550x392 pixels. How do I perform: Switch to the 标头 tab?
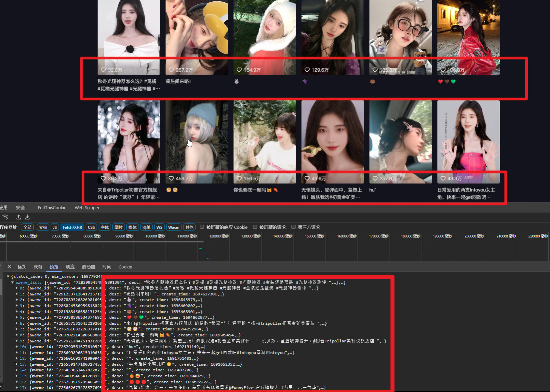(22, 267)
